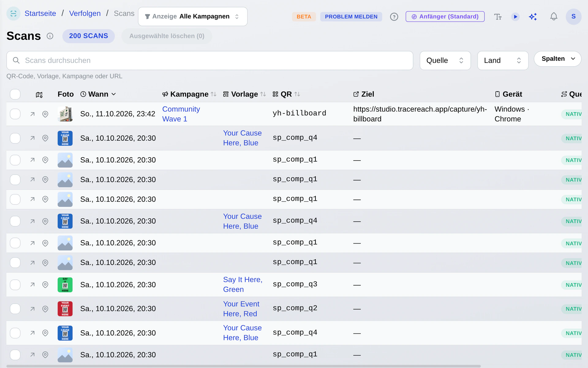Open the help question mark icon

pos(394,17)
